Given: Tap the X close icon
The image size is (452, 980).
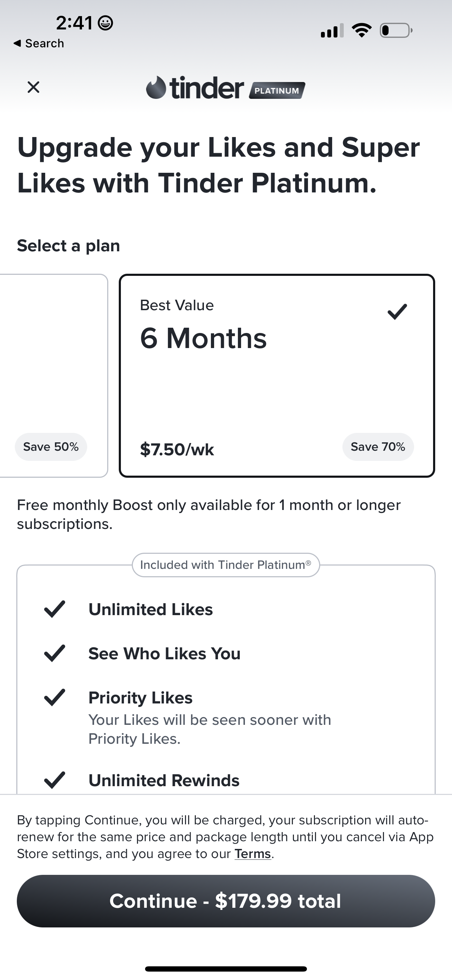Looking at the screenshot, I should tap(34, 87).
